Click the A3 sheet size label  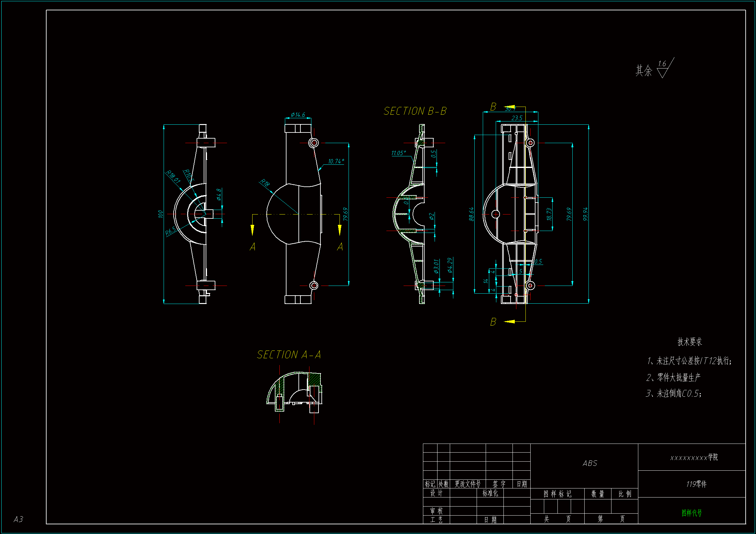18,519
